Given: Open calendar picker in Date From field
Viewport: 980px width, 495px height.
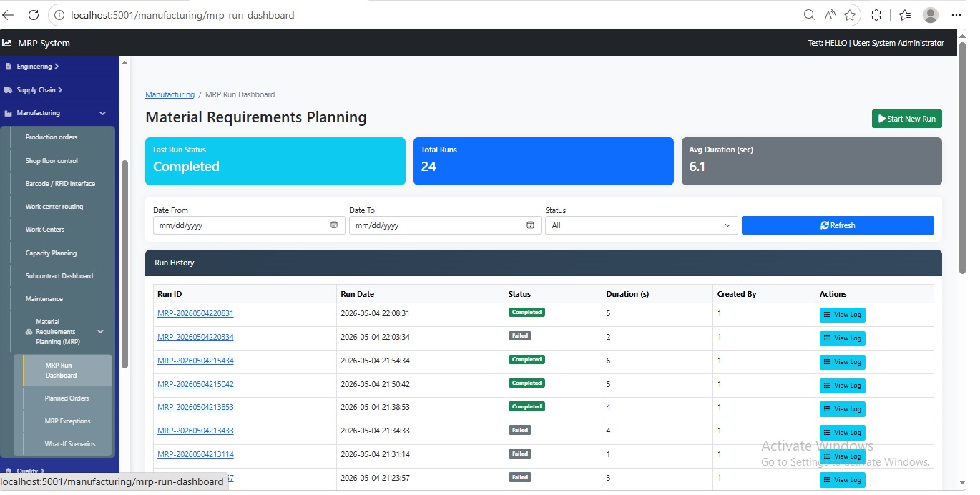Looking at the screenshot, I should (334, 225).
